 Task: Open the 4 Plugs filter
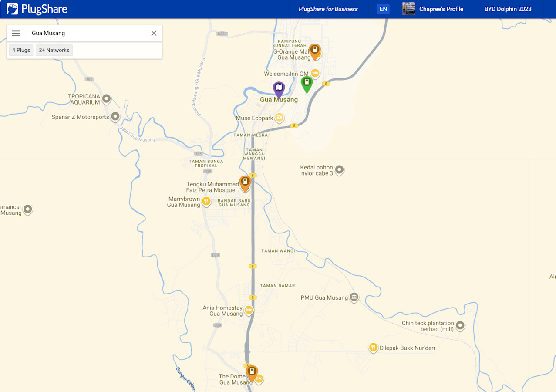[x=21, y=50]
